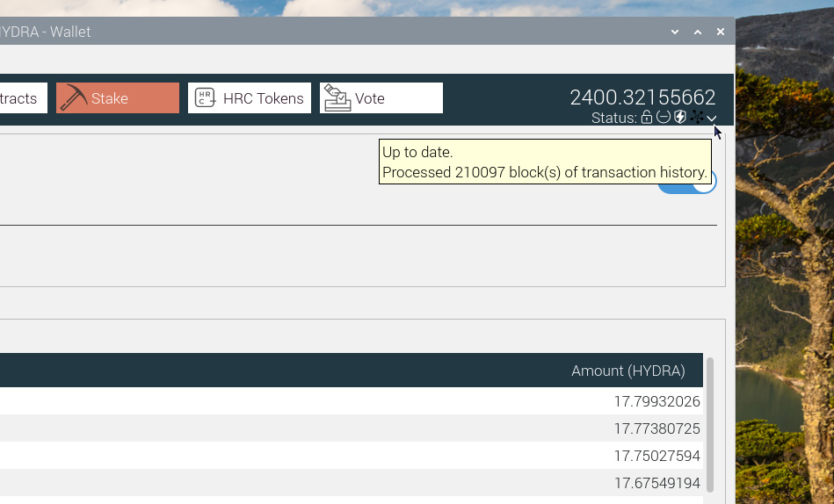
Task: Click the network connections status icon
Action: click(x=696, y=118)
